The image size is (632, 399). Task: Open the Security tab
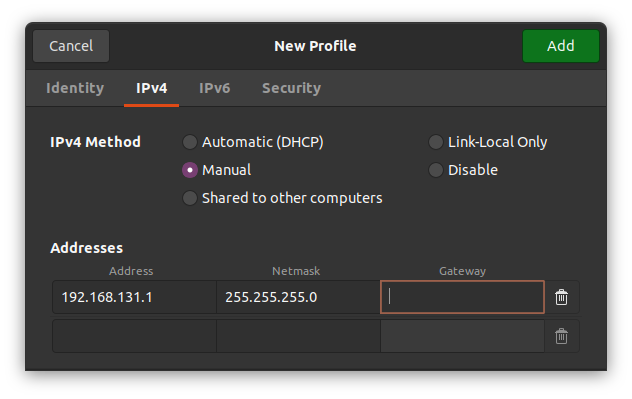click(291, 88)
